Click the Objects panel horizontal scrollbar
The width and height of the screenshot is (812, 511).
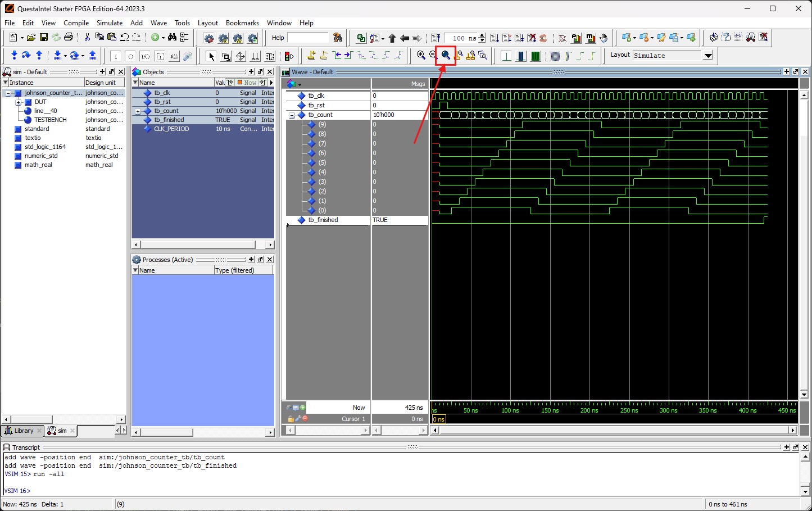pos(203,245)
